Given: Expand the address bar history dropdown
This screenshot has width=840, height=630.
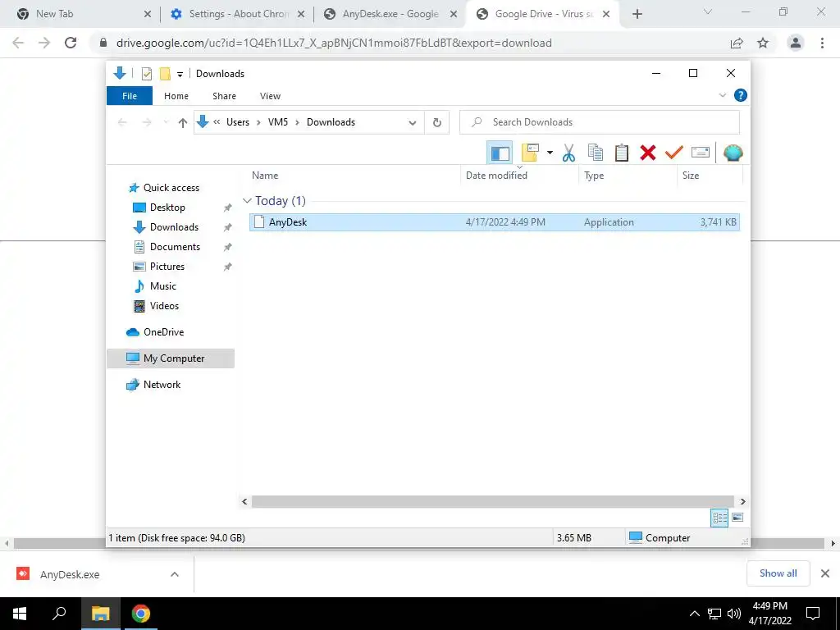Looking at the screenshot, I should tap(412, 123).
